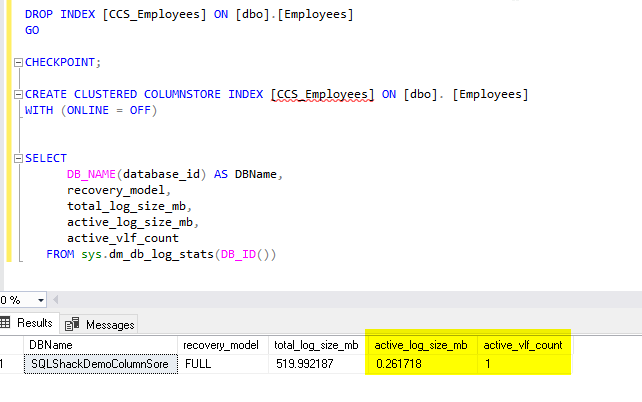This screenshot has height=402, width=642.
Task: Place cursor on the DROP INDEX line
Action: (x=189, y=15)
